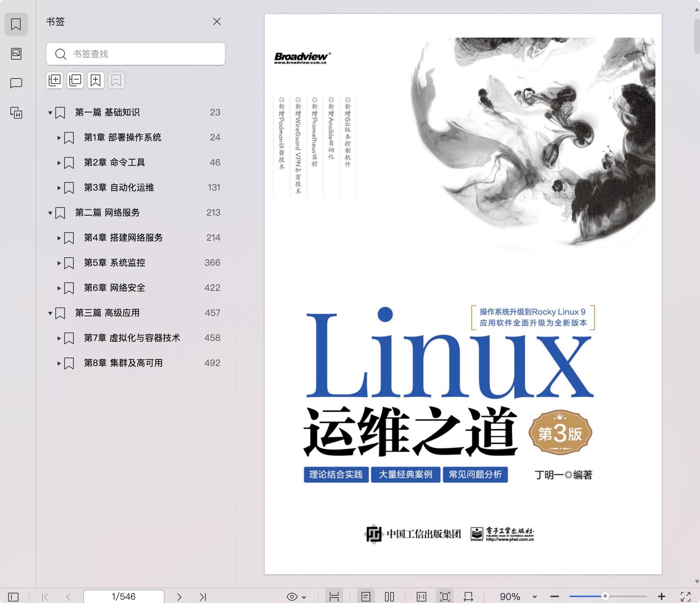Expand 第6章 网络安全

click(59, 288)
